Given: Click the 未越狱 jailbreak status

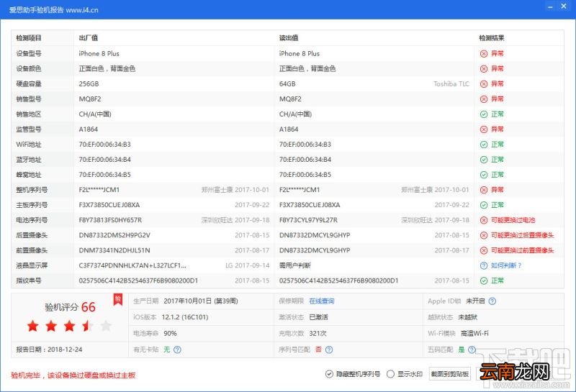Looking at the screenshot, I should point(467,317).
